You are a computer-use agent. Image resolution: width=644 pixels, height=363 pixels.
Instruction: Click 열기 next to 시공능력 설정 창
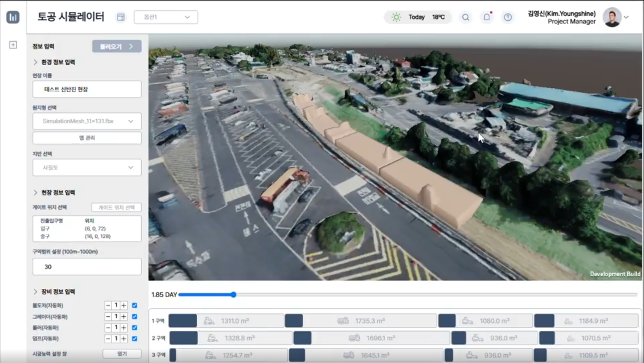click(122, 354)
